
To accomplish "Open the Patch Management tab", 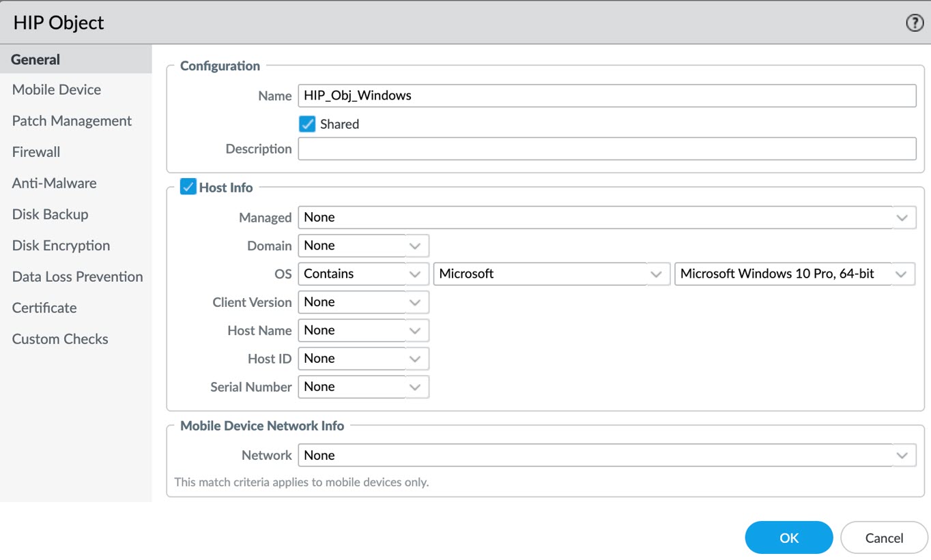I will pos(72,121).
